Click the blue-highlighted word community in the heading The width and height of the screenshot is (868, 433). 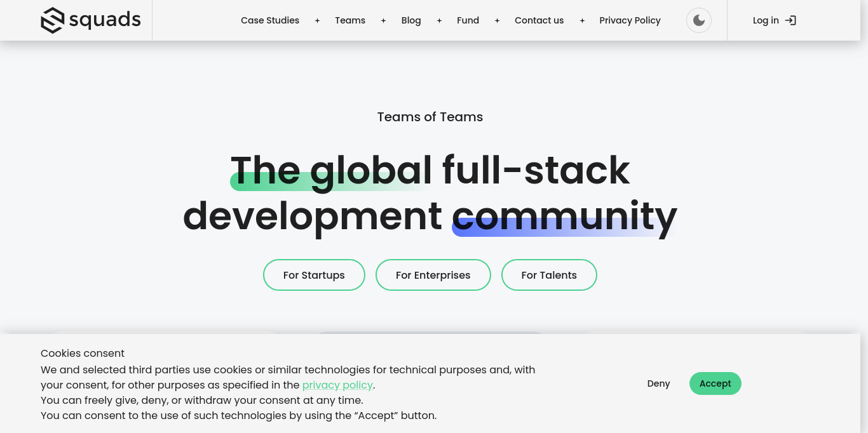564,216
